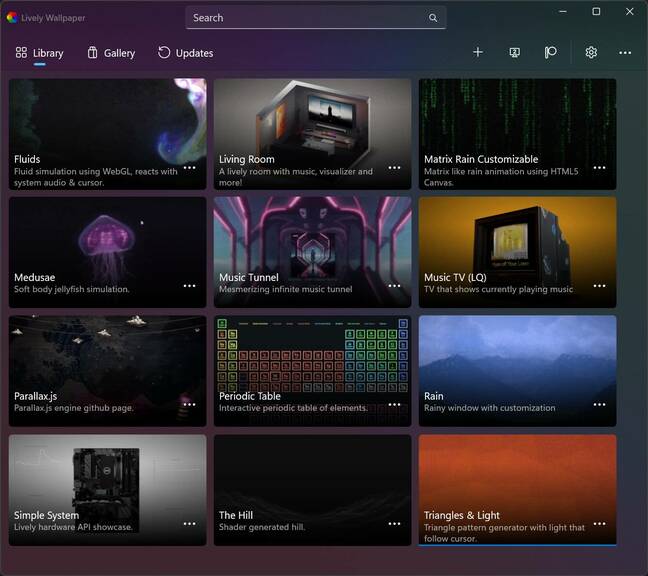
Task: Open the Matrix Rain Customizable more options
Action: (600, 168)
